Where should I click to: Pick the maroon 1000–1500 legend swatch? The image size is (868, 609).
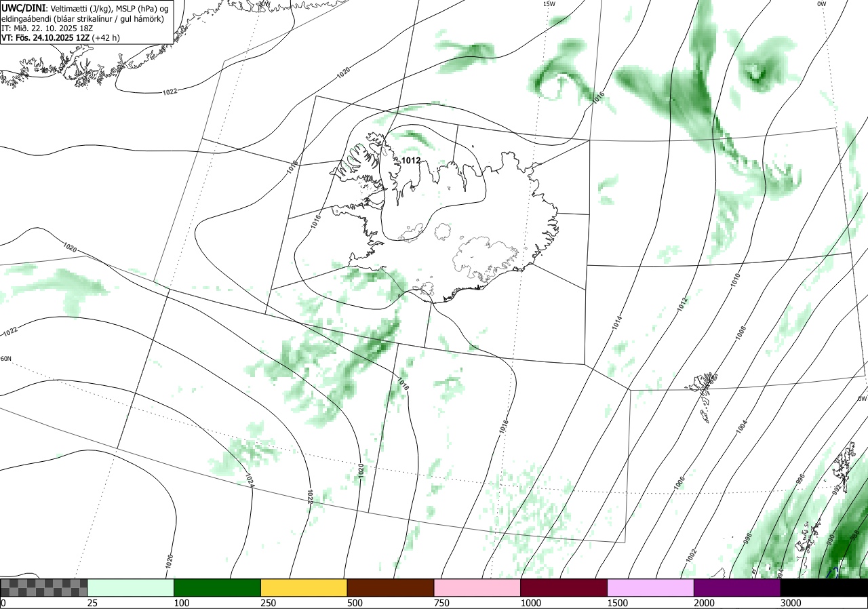coord(564,587)
